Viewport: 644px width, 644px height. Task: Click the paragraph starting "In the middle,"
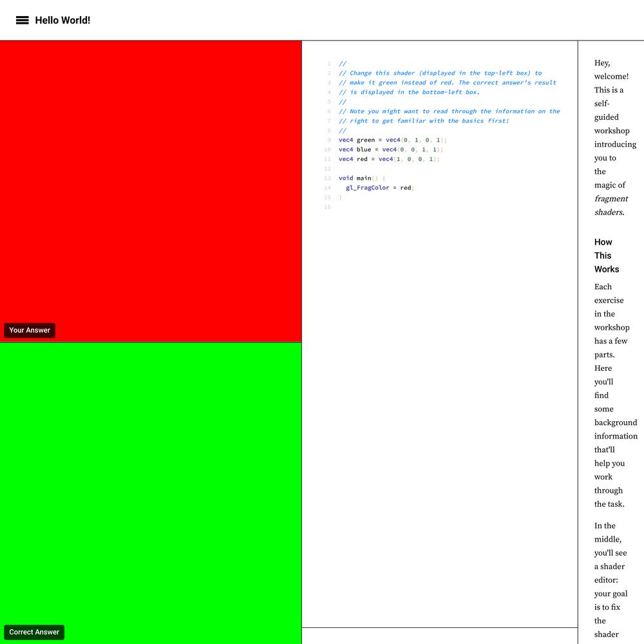[611, 580]
